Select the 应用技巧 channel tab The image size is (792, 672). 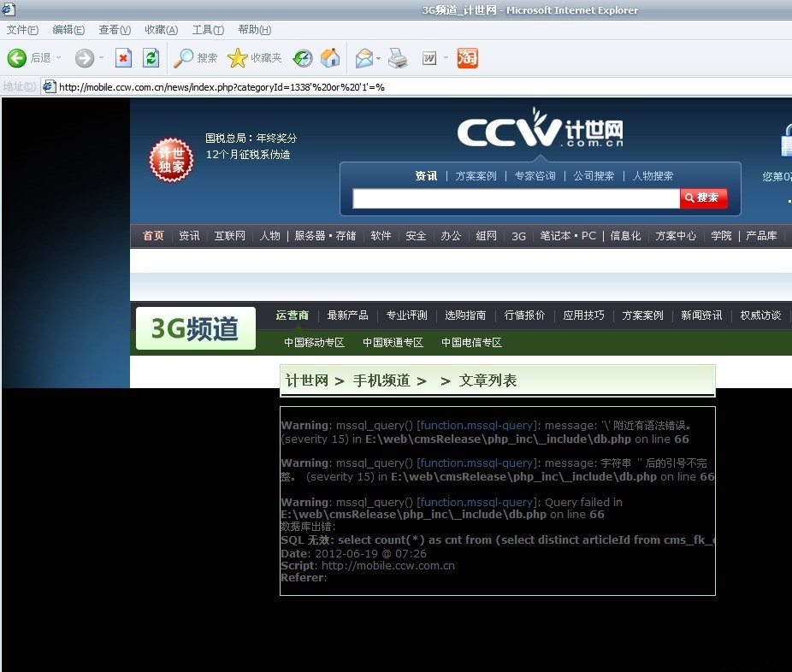pyautogui.click(x=583, y=315)
